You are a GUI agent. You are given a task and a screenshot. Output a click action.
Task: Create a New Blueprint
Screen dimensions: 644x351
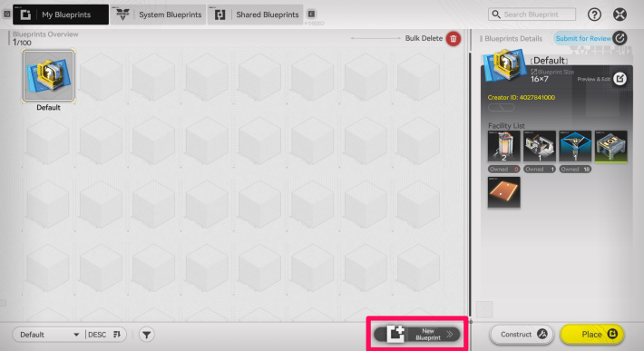coord(417,334)
